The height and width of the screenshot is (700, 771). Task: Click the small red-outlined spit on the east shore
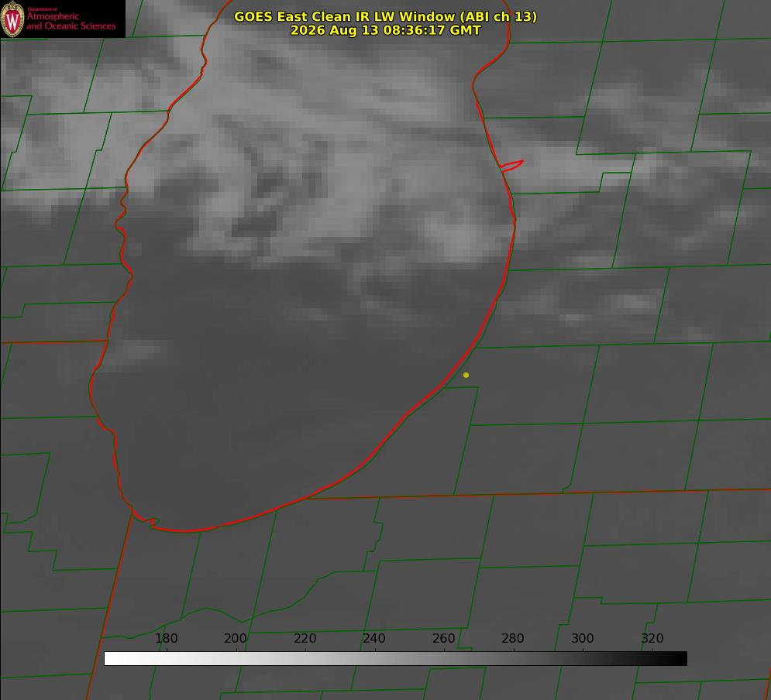tap(512, 166)
